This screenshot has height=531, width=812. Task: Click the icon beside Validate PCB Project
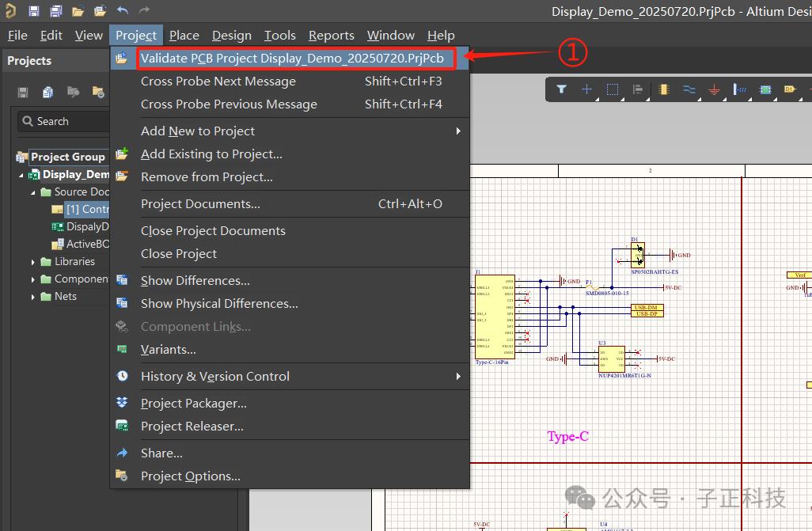[x=122, y=58]
